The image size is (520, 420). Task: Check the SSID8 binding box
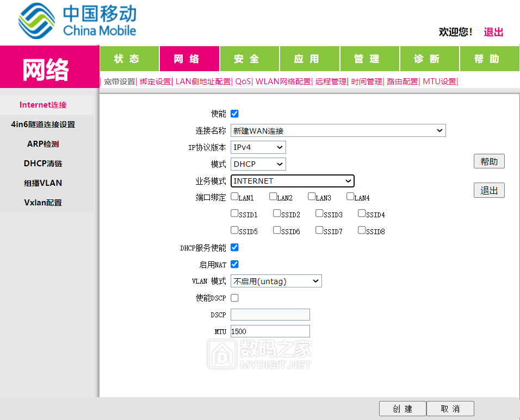click(x=362, y=230)
